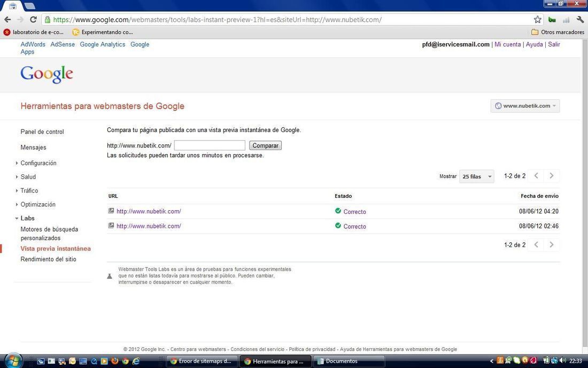588x368 pixels.
Task: Open the Otros marcadores bookmarks folder
Action: click(558, 32)
